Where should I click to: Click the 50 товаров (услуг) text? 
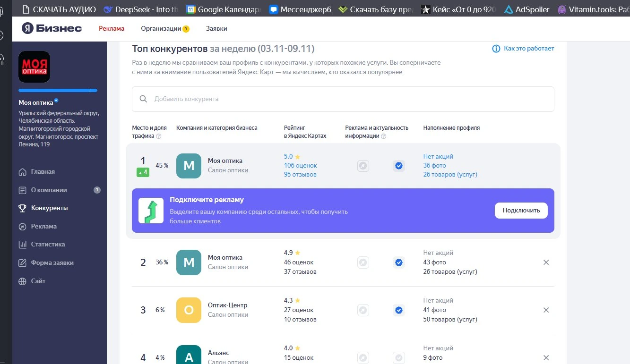pos(450,320)
